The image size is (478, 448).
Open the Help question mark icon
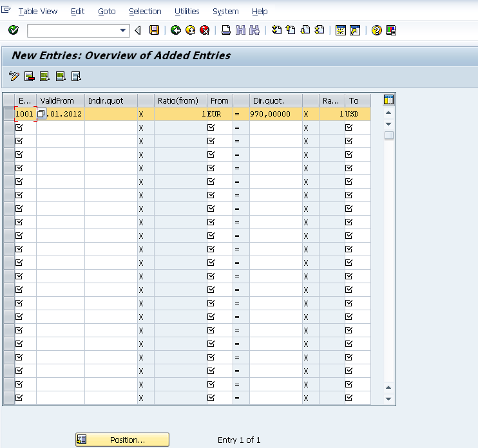[376, 30]
